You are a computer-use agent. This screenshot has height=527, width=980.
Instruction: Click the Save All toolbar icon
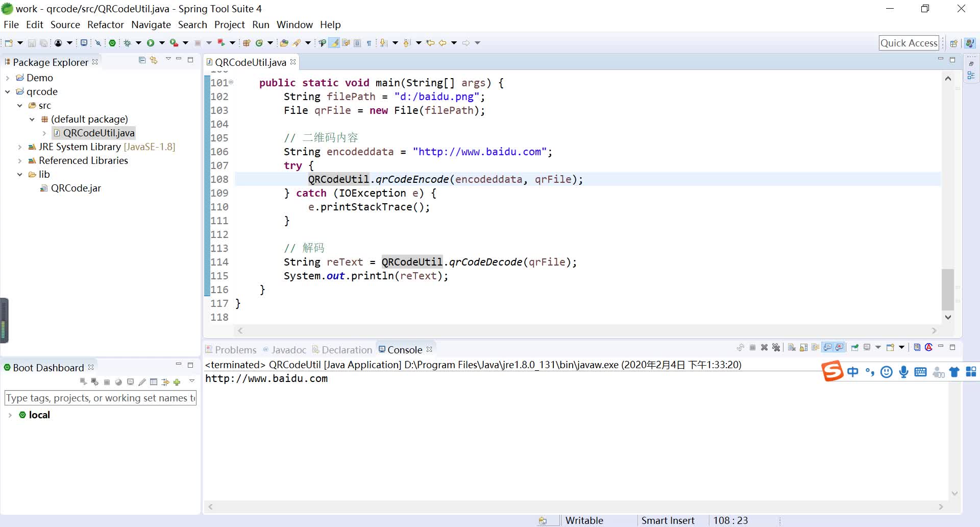(44, 43)
